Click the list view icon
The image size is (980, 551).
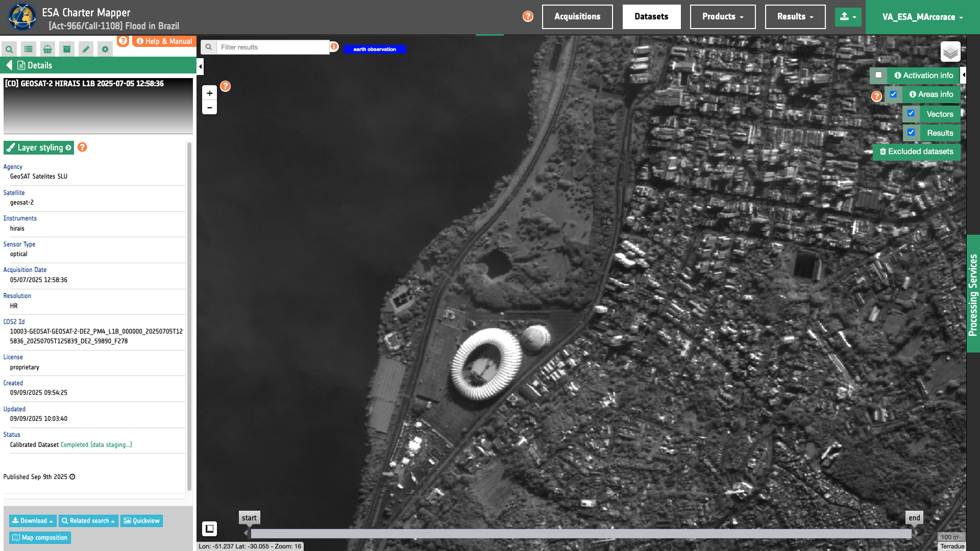pyautogui.click(x=29, y=49)
